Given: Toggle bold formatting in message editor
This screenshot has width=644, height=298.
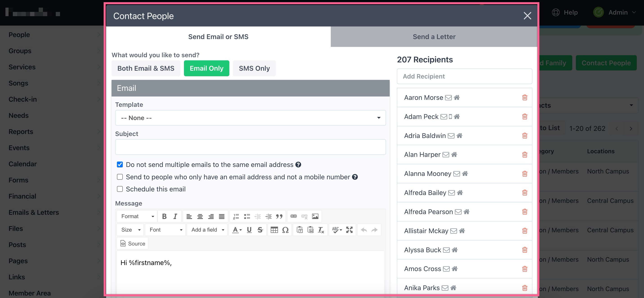Looking at the screenshot, I should 164,216.
